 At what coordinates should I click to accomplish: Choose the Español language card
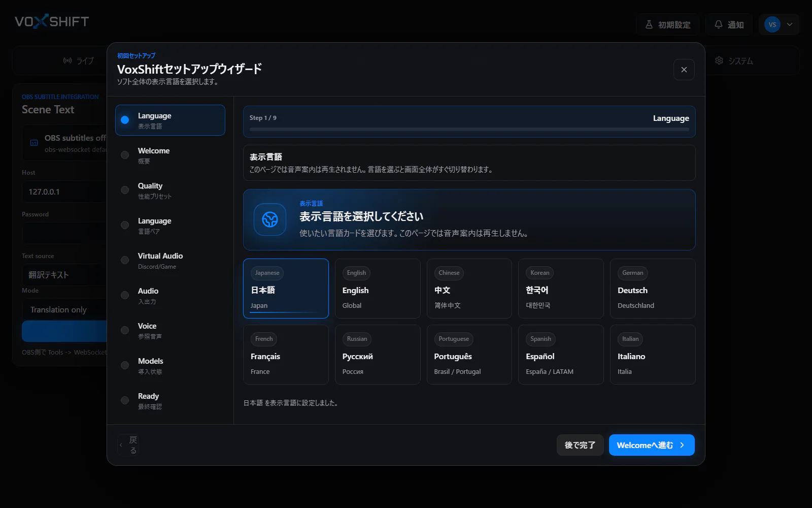(x=561, y=355)
